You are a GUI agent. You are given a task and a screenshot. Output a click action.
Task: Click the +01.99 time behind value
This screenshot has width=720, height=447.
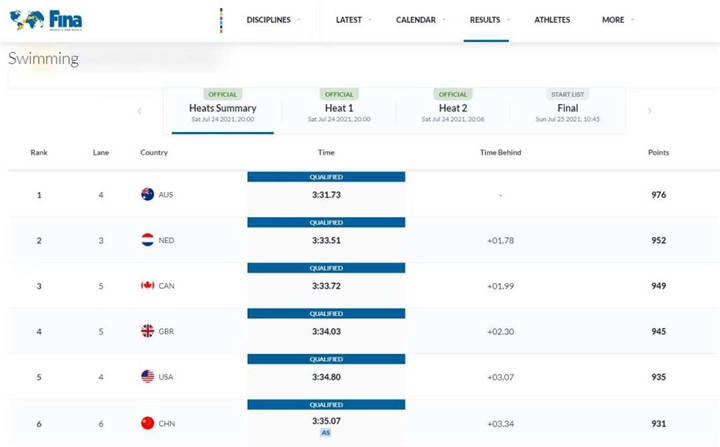pyautogui.click(x=501, y=286)
